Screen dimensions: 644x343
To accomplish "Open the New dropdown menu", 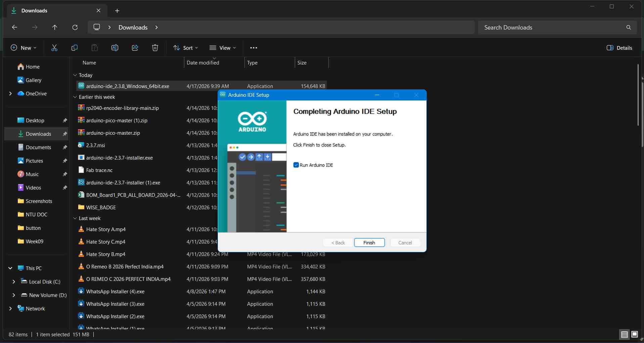I will (x=24, y=48).
